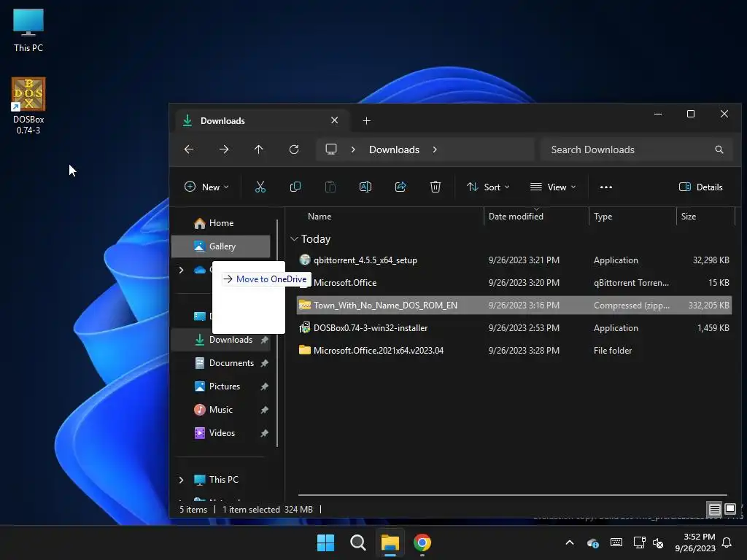Click the Share icon in toolbar
The width and height of the screenshot is (747, 560).
pyautogui.click(x=400, y=187)
